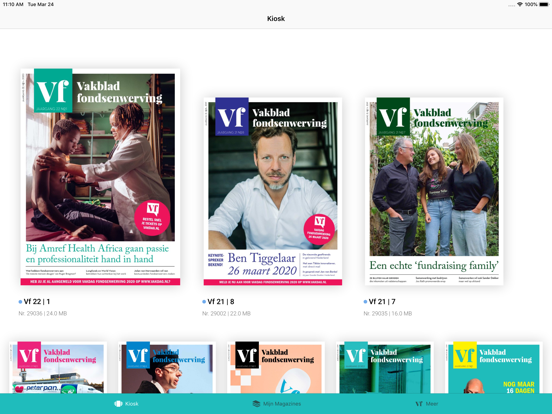552x414 pixels.
Task: Open the teal Vf logo green cover
Action: [x=385, y=367]
